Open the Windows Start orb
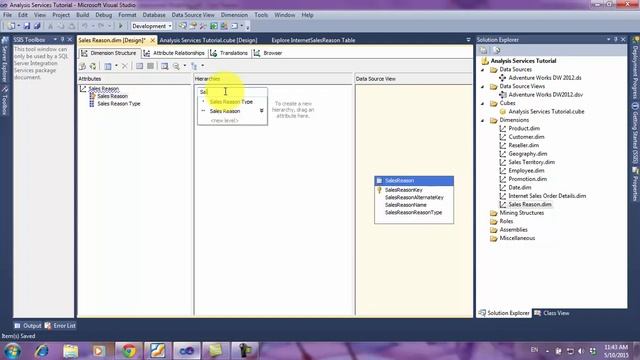The width and height of the screenshot is (640, 360). click(12, 351)
